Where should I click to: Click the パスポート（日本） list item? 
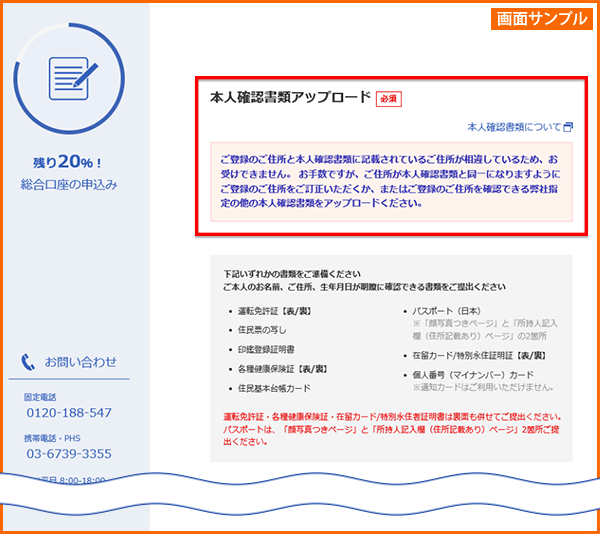click(447, 311)
